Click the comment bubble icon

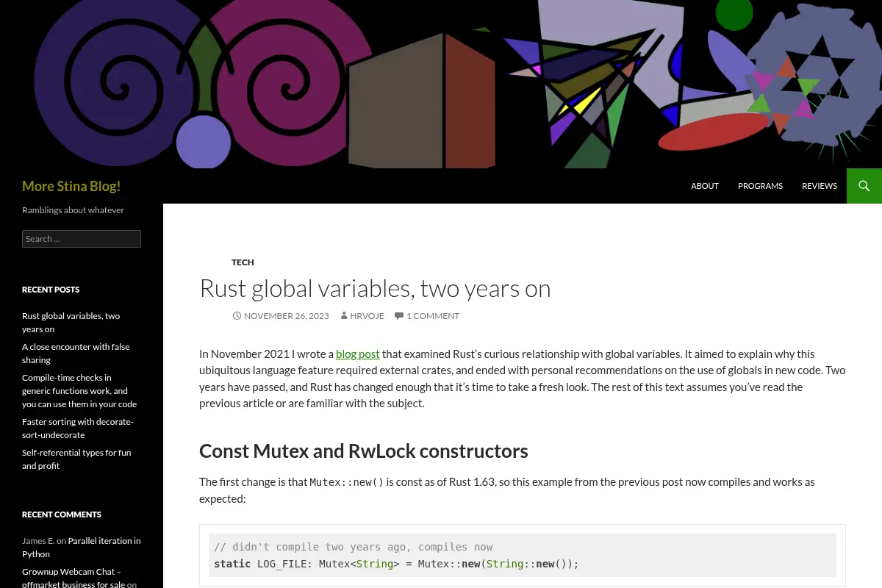[399, 316]
